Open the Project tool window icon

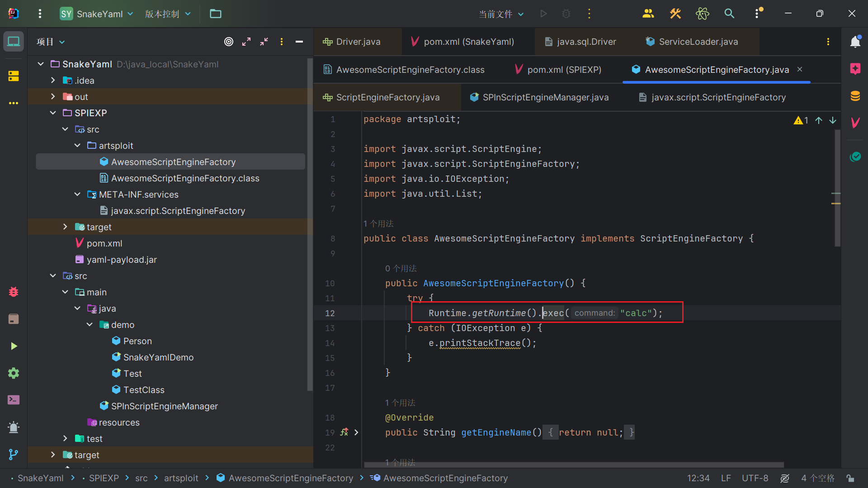[x=14, y=42]
